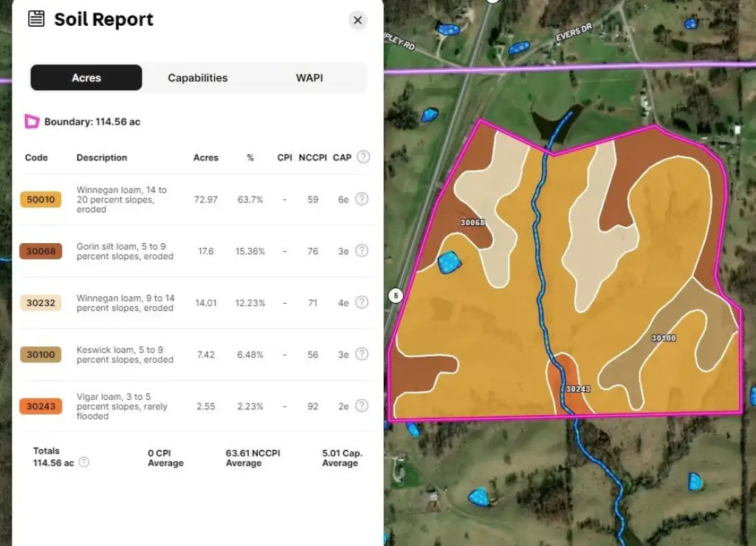The width and height of the screenshot is (756, 546).
Task: Select the Acres tab
Action: [x=86, y=78]
